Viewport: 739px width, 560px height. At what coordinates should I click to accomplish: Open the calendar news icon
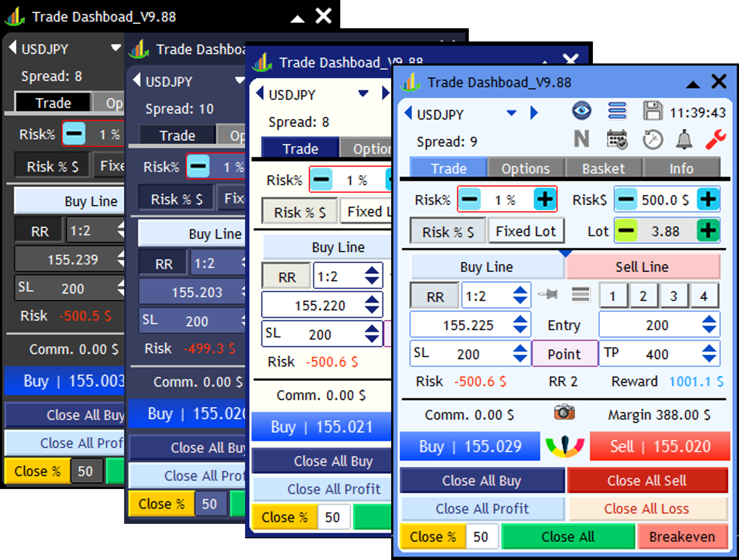coord(617,139)
